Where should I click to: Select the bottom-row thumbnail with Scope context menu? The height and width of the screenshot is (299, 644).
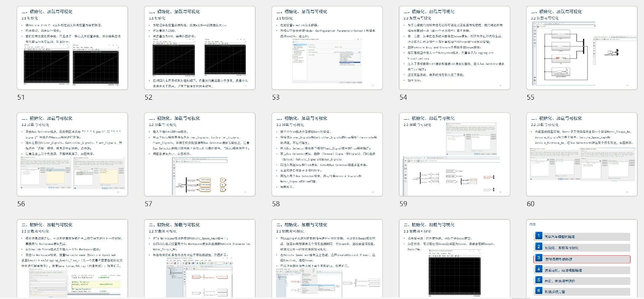327,259
